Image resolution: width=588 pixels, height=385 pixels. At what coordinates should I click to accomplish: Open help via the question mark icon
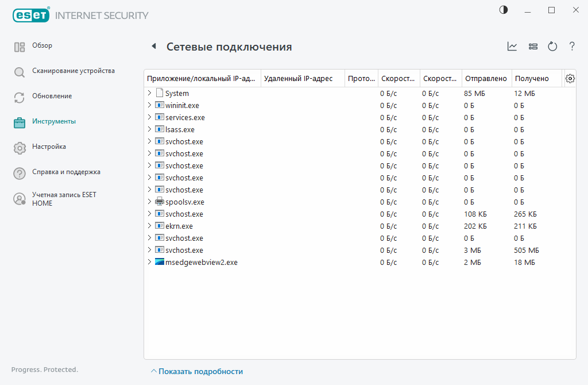click(572, 46)
